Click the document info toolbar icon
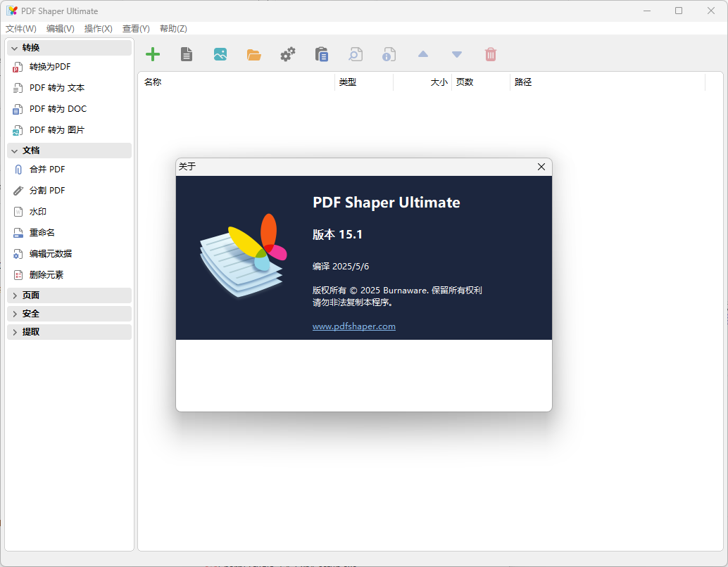The width and height of the screenshot is (728, 567). click(x=389, y=54)
